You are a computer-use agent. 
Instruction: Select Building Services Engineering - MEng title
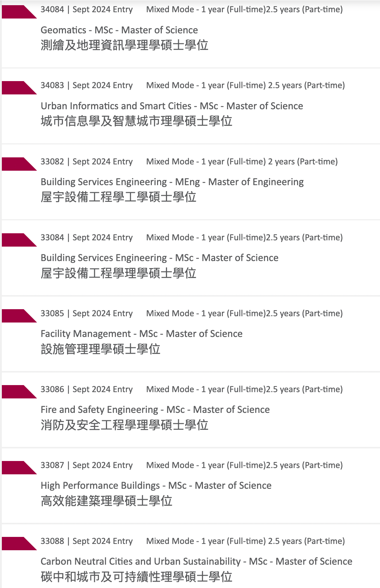pos(172,182)
